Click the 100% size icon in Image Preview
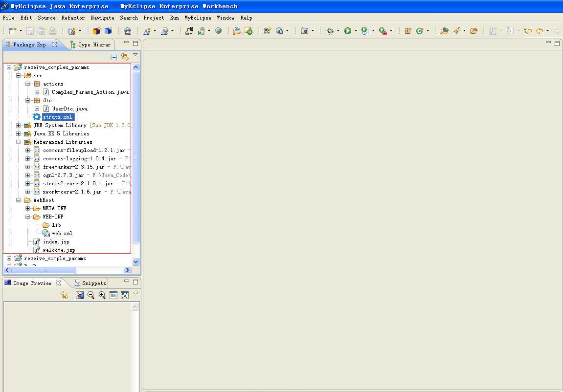Viewport: 563px width, 392px height. tap(113, 295)
